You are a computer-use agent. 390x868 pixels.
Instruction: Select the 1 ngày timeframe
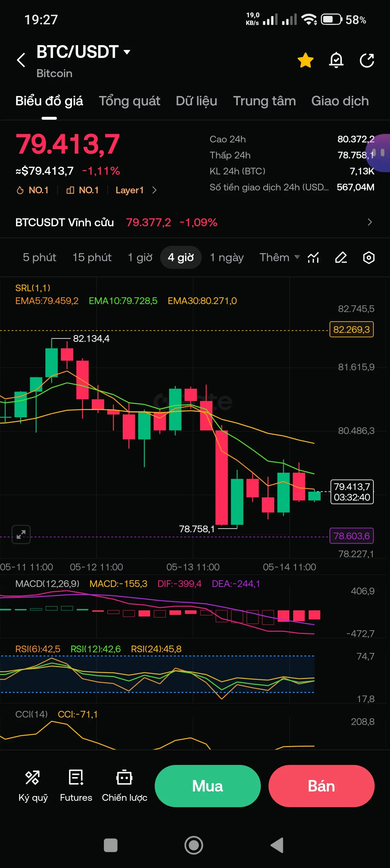point(227,257)
